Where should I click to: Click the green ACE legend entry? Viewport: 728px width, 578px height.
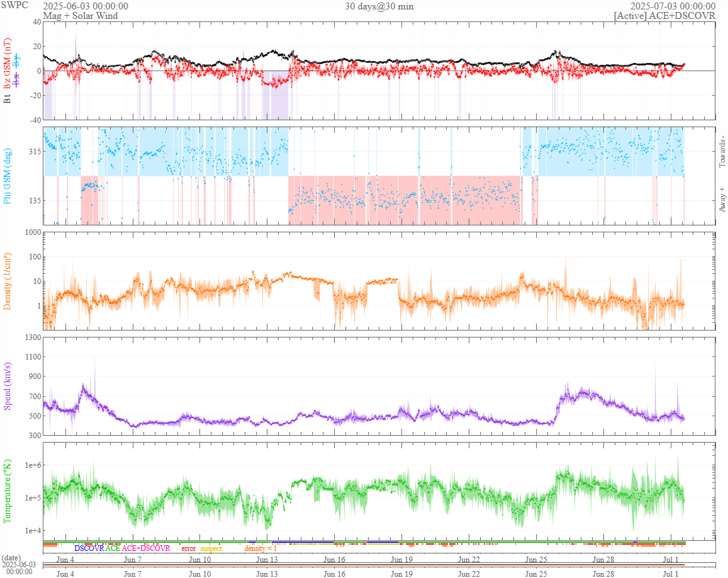113,548
